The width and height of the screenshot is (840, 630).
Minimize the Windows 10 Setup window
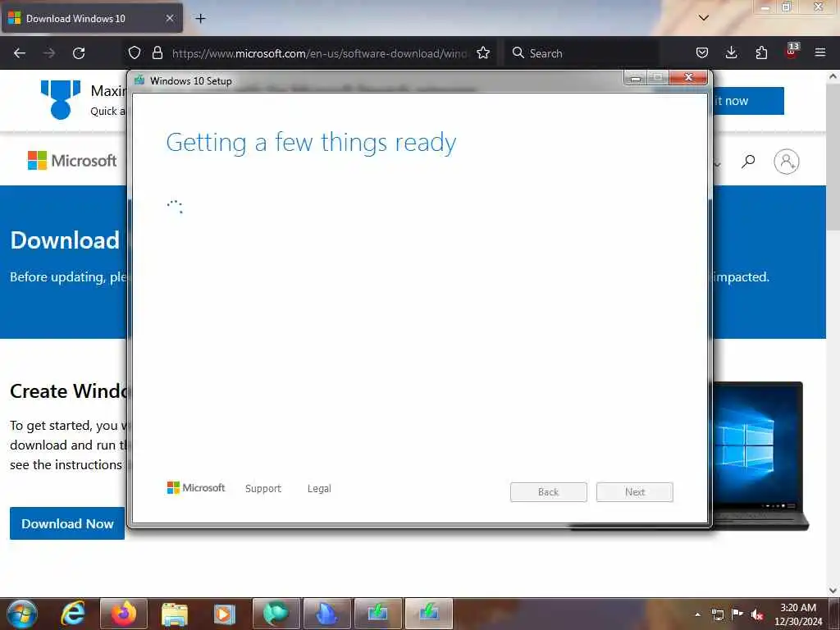pos(636,78)
